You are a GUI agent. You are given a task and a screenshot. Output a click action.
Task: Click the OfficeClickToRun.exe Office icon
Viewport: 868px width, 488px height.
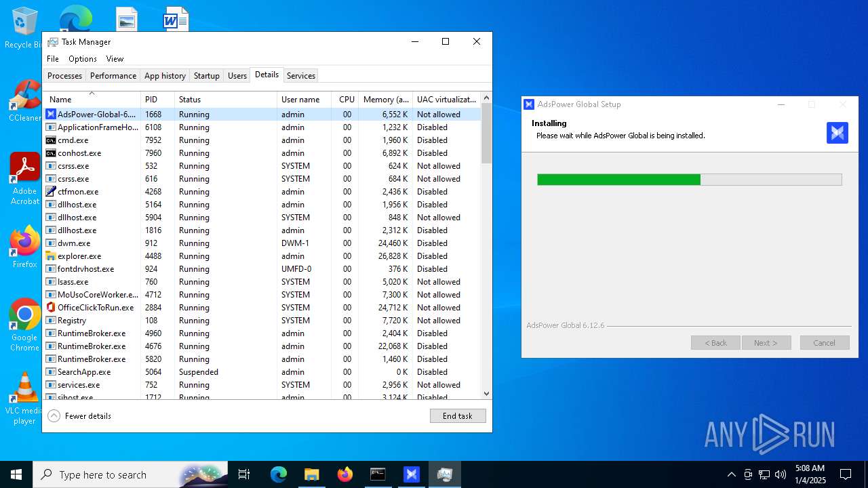(50, 308)
